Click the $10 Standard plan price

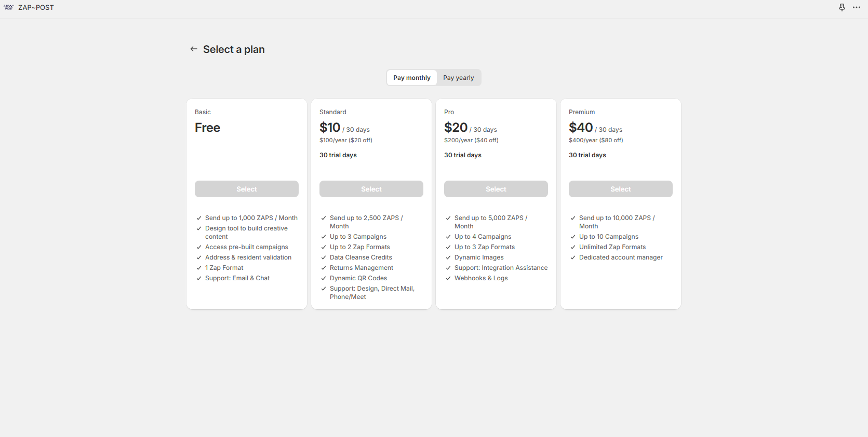click(x=330, y=128)
